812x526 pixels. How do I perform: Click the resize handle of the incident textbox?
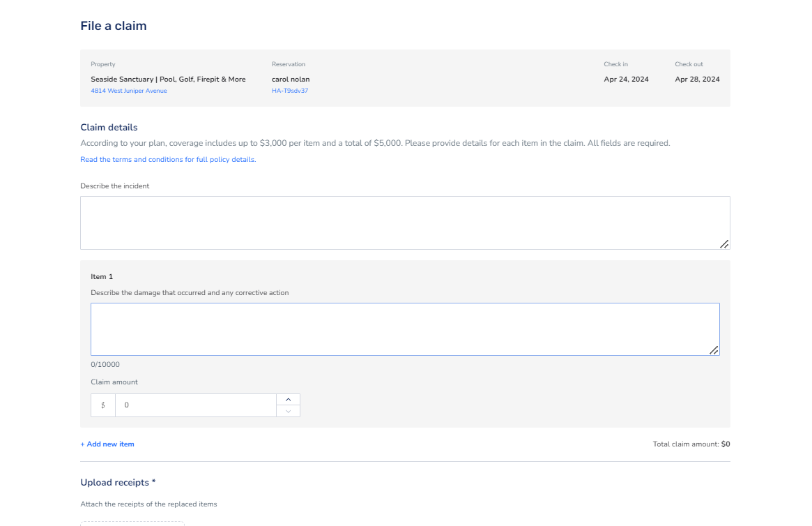[724, 244]
